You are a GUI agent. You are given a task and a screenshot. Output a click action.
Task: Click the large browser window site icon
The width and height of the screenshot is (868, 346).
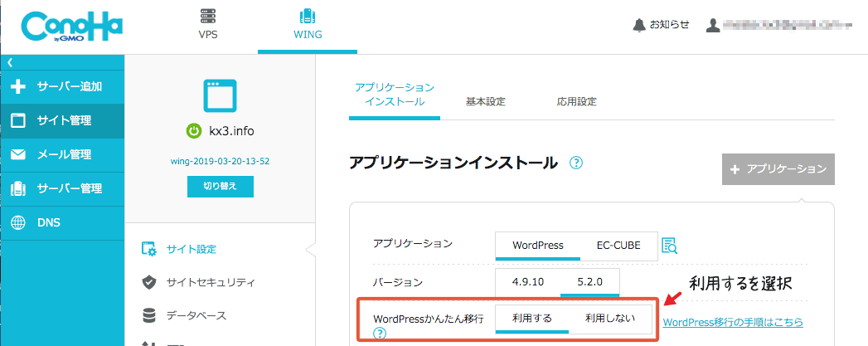click(220, 95)
